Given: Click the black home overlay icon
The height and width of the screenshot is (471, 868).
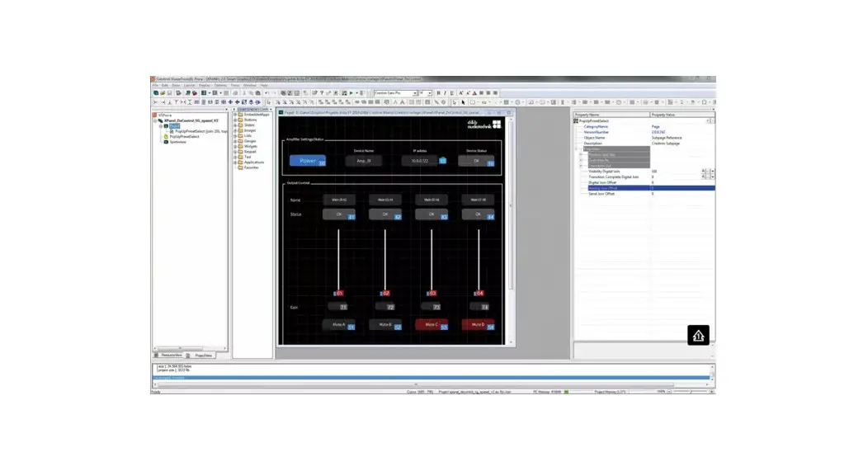Looking at the screenshot, I should tap(698, 335).
